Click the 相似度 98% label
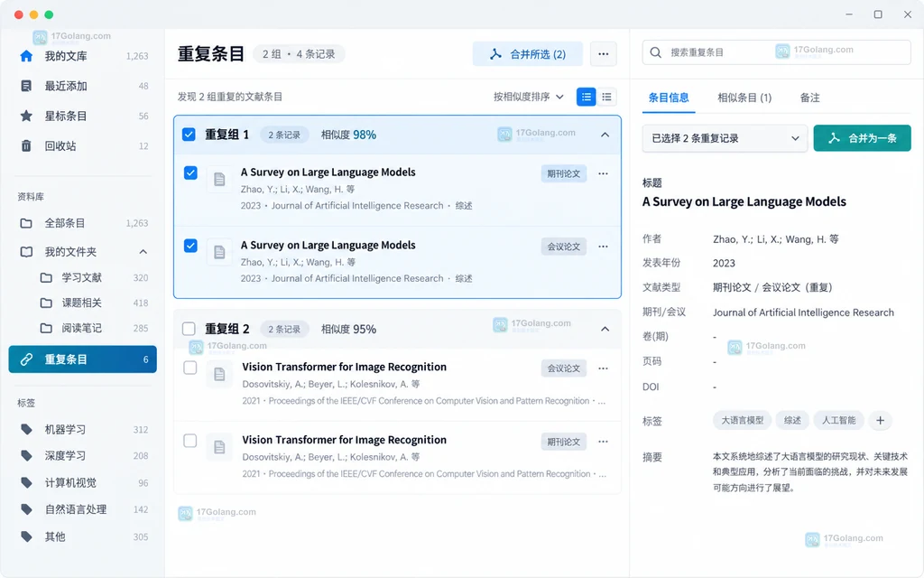 point(348,135)
